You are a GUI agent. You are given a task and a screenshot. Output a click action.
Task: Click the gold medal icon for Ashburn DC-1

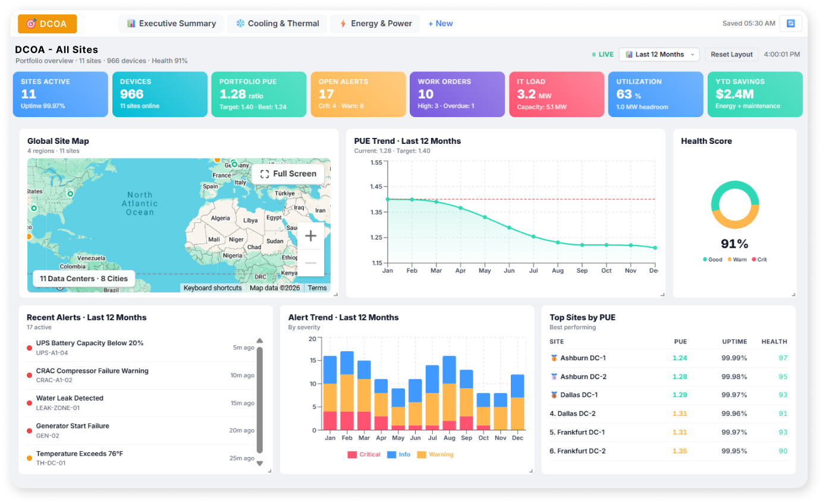click(554, 358)
